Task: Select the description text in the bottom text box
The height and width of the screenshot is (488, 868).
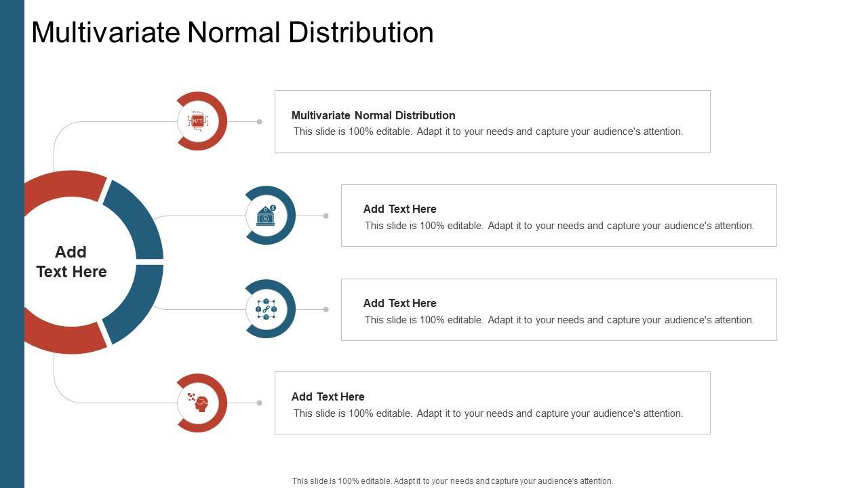Action: coord(488,413)
